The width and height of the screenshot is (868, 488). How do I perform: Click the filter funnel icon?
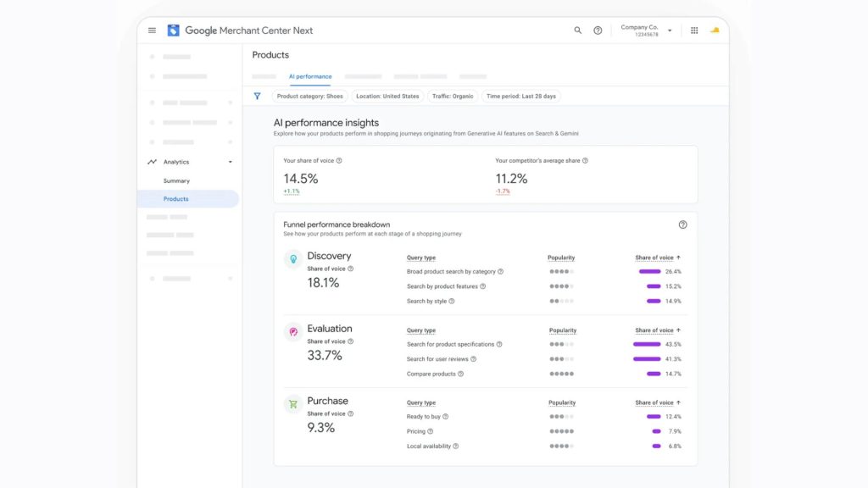pyautogui.click(x=258, y=97)
